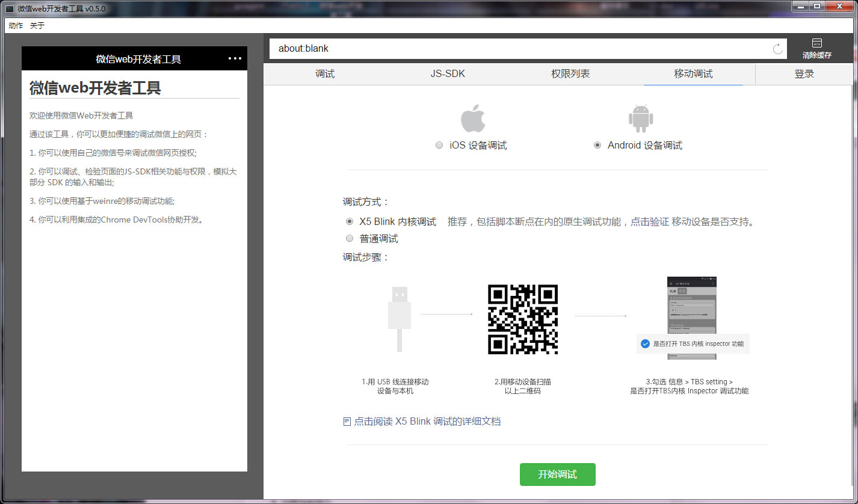858x504 pixels.
Task: Open the 关于 menu
Action: click(x=37, y=25)
